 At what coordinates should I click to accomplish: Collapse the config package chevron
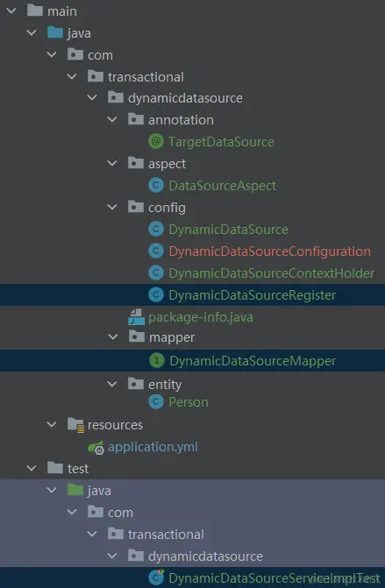point(112,207)
